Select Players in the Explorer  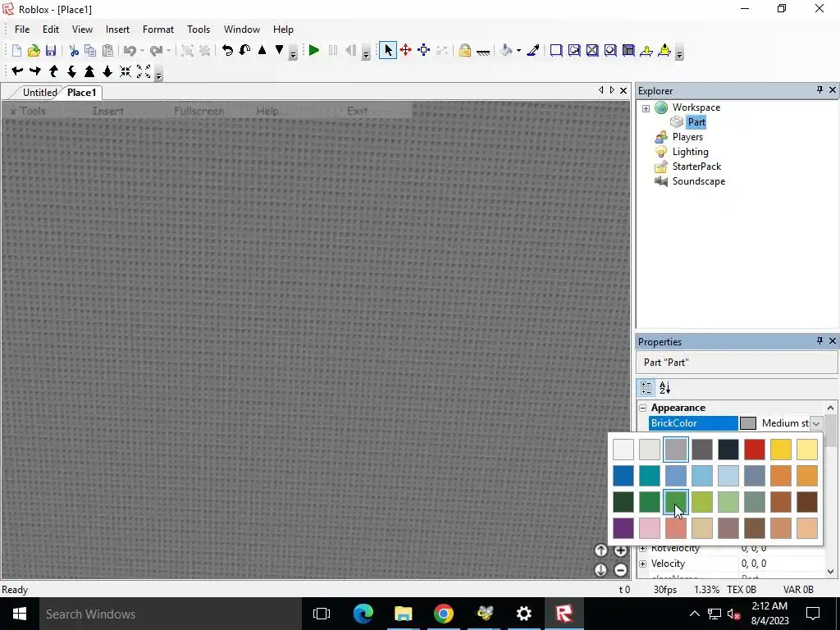[687, 137]
